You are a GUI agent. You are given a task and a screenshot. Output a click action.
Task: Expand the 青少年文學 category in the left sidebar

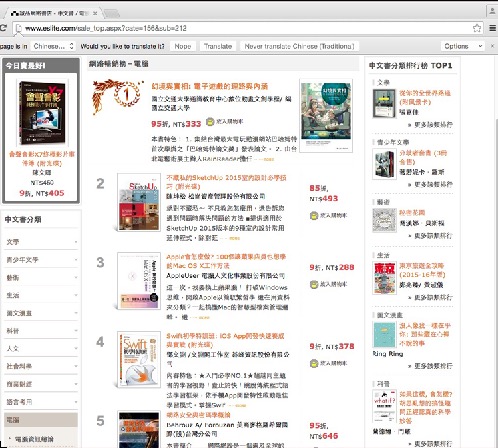tap(41, 260)
